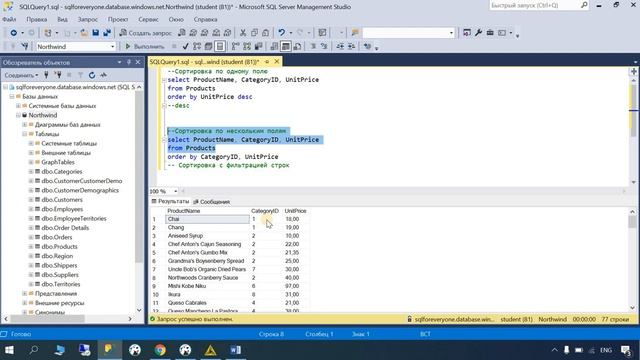640x360 pixels.
Task: Open the Northwind database dropdown
Action: [113, 47]
